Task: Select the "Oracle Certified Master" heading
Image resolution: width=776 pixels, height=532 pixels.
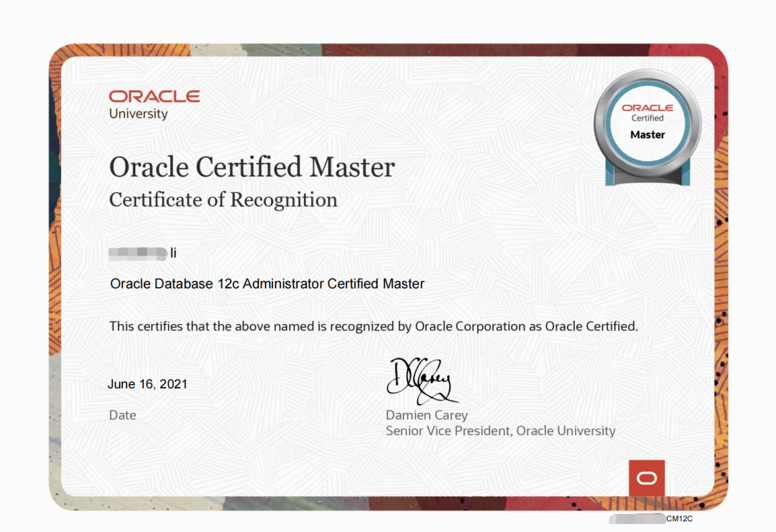Action: pos(252,167)
